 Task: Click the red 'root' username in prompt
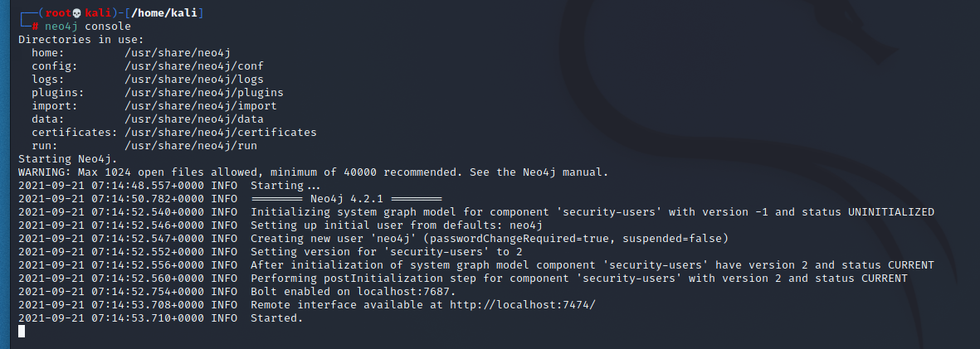coord(58,13)
